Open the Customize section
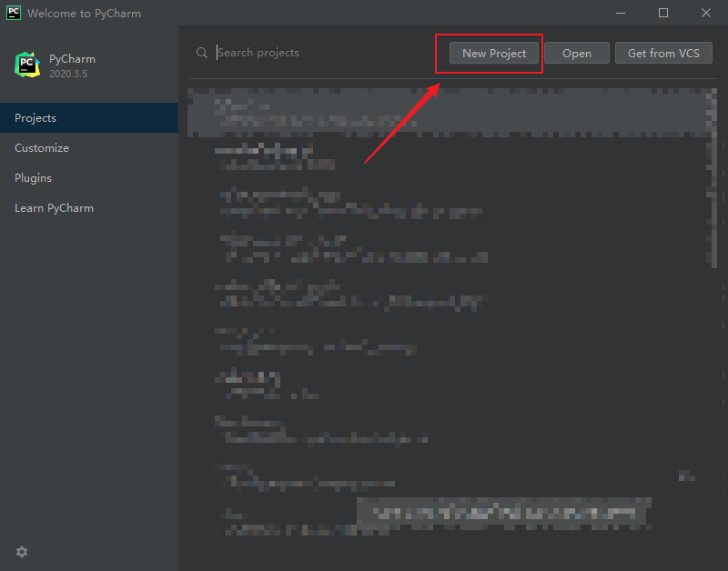The image size is (728, 571). pos(89,148)
